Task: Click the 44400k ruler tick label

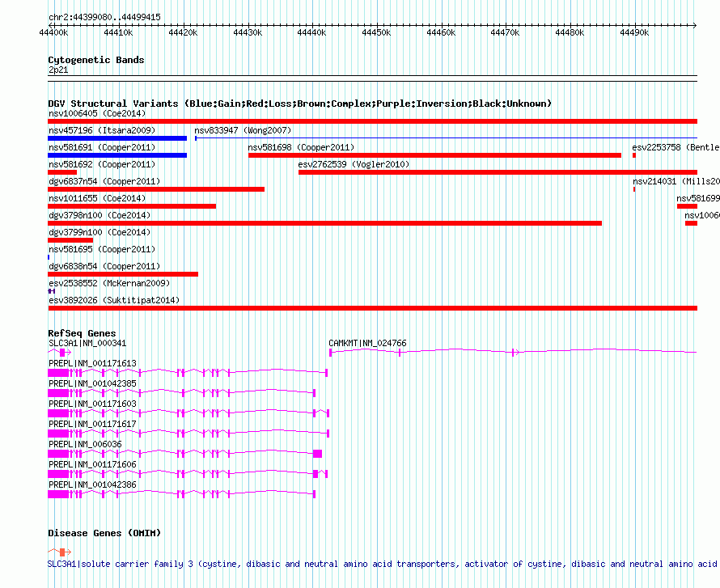Action: coord(53,32)
